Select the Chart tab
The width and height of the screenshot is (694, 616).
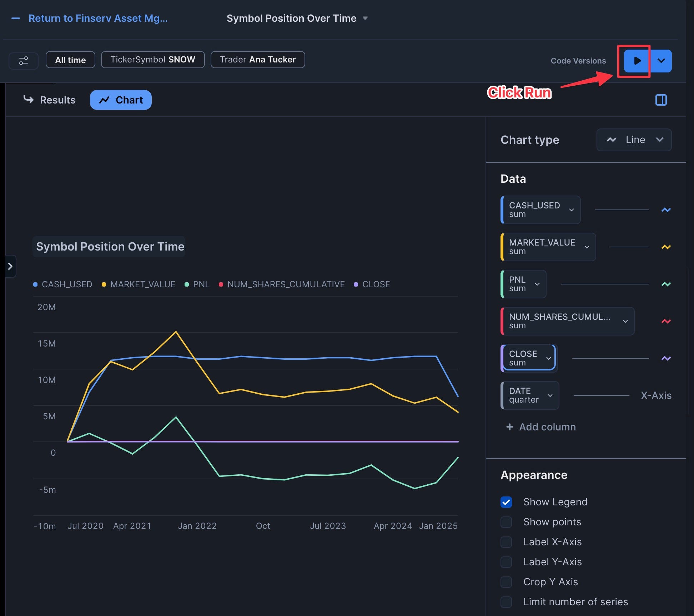(121, 100)
